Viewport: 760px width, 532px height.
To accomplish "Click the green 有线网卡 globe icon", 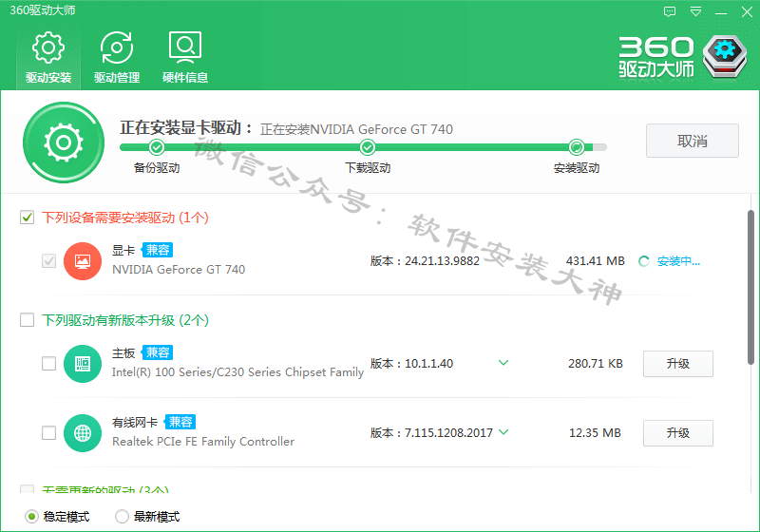I will pyautogui.click(x=83, y=433).
